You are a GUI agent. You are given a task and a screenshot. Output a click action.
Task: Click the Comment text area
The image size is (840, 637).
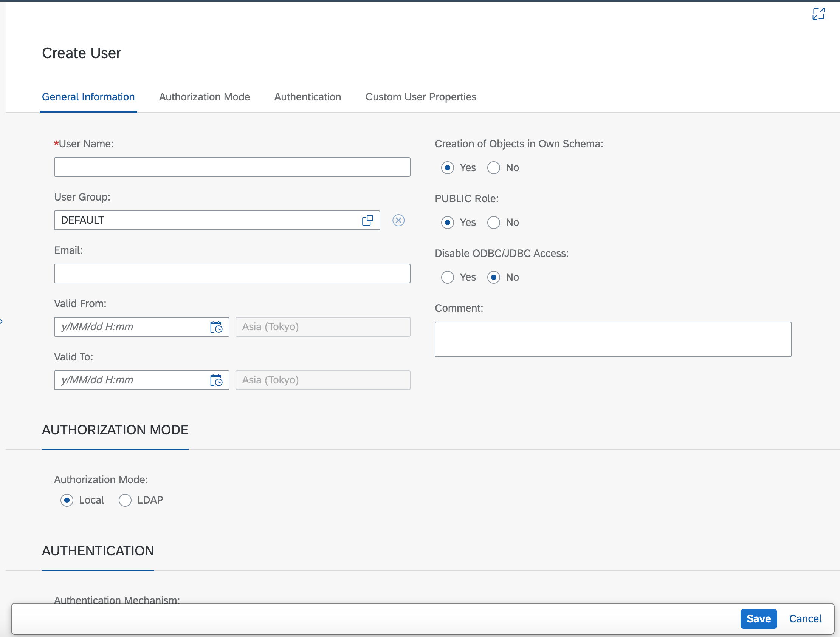612,339
